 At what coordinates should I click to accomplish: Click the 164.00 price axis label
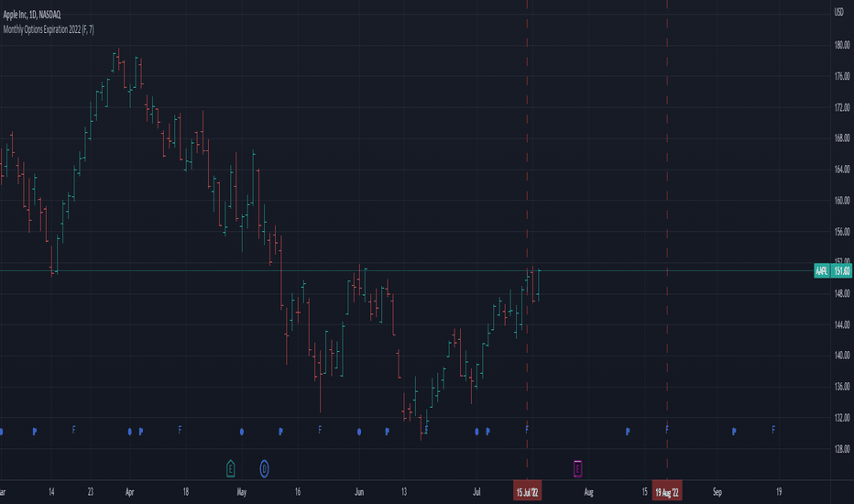(842, 170)
